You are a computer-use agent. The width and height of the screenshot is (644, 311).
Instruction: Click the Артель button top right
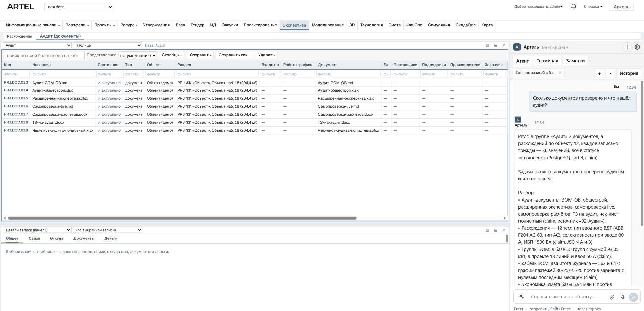pos(621,7)
